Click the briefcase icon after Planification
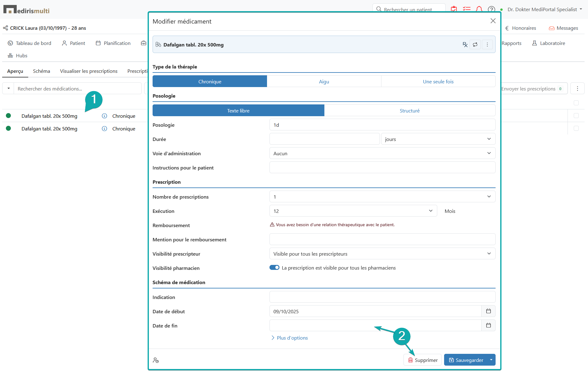The width and height of the screenshot is (588, 378). coord(144,43)
